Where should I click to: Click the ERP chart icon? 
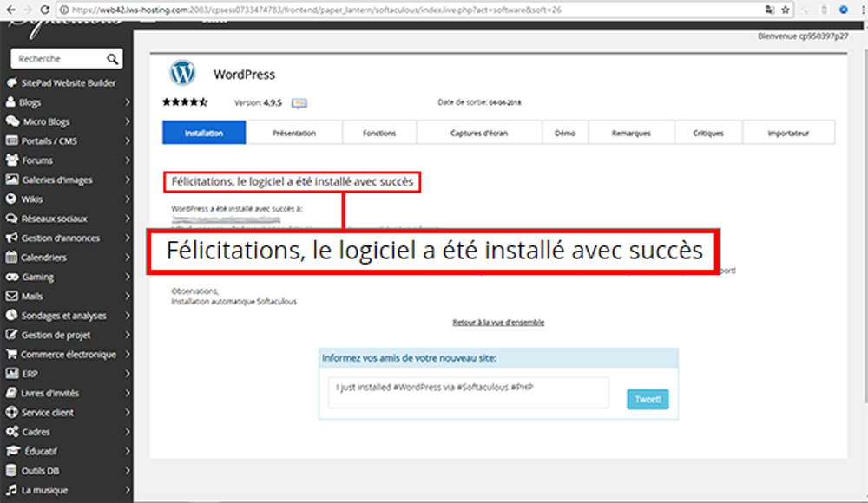click(x=11, y=373)
